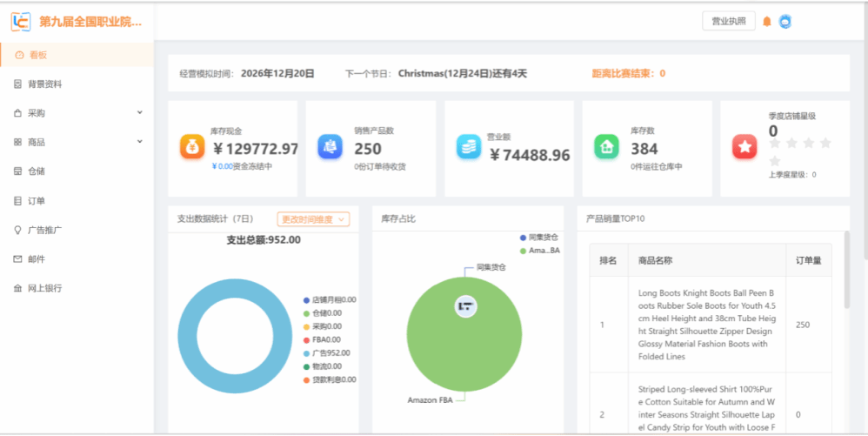Click the 支出总额:952.00 label

point(264,240)
